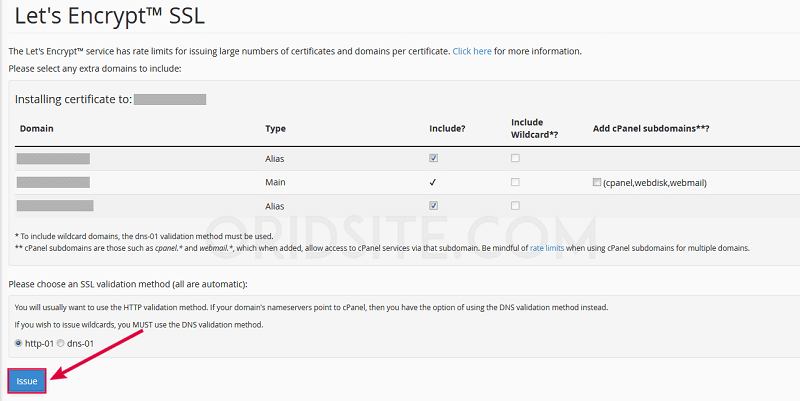Enable wildcard checkbox in the bottom Alias row

point(515,206)
